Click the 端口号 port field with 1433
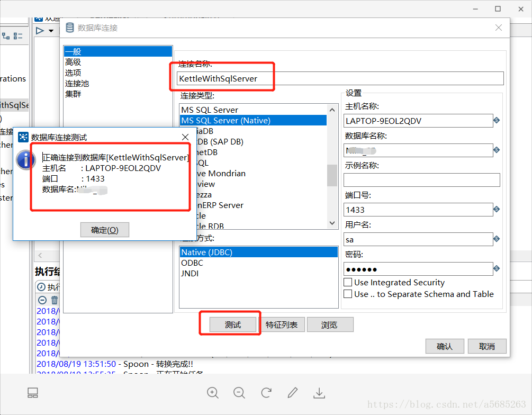The image size is (532, 415). 418,210
